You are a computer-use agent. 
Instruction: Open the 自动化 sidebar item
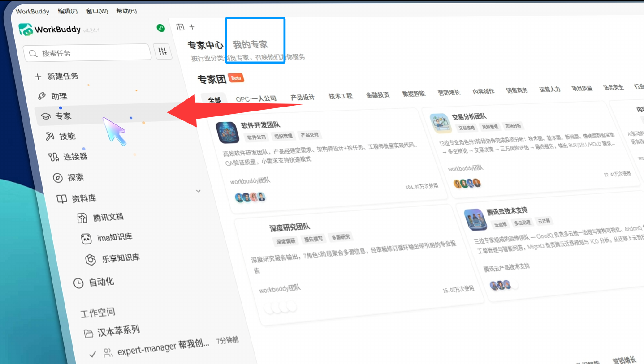point(94,282)
